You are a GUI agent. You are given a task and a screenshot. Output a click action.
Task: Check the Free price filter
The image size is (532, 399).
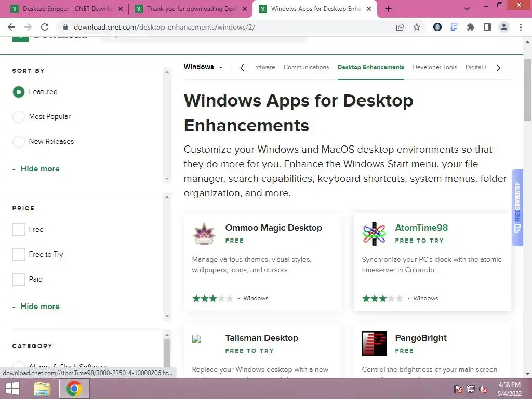point(19,229)
